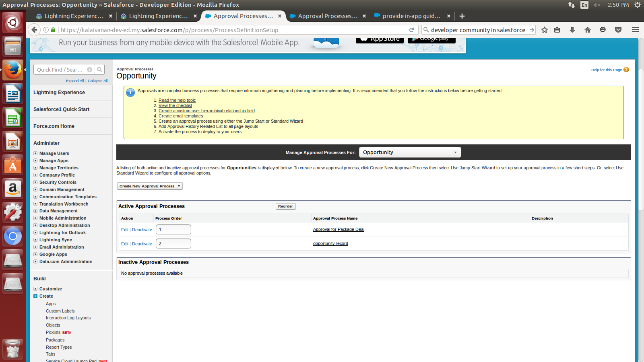Open the 'Read the help topic' link
Screen dimensions: 644x362
coord(177,100)
